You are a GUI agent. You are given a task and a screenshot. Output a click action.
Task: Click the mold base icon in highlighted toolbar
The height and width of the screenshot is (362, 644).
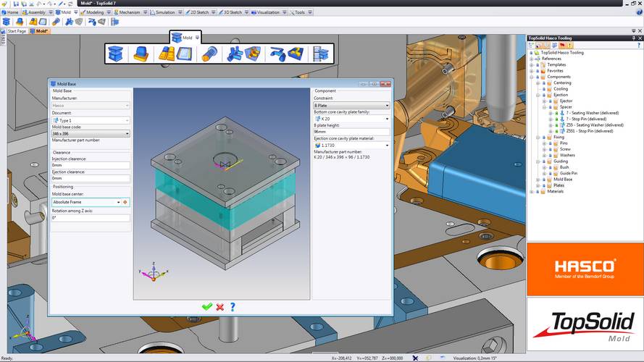[x=116, y=54]
